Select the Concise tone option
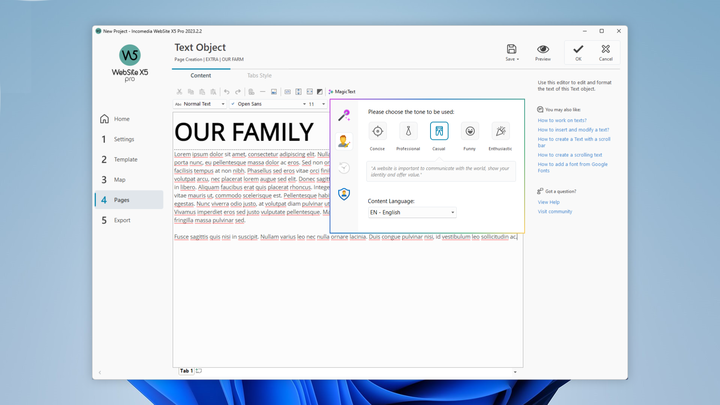Screen dimensions: 720x405 pos(377,131)
